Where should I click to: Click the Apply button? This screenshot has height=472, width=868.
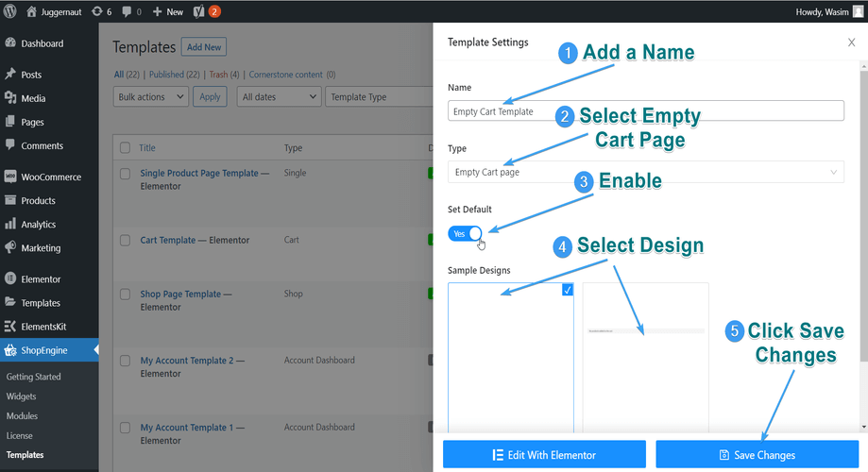coord(210,97)
